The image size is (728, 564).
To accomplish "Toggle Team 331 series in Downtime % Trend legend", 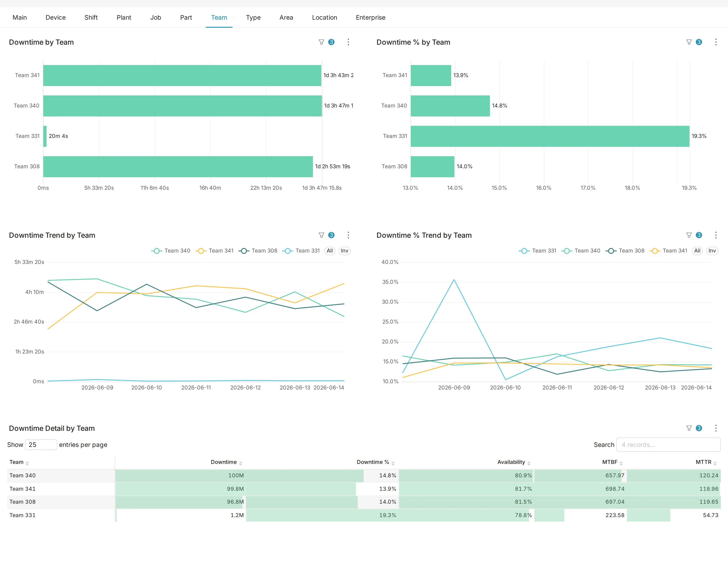I will tap(537, 251).
